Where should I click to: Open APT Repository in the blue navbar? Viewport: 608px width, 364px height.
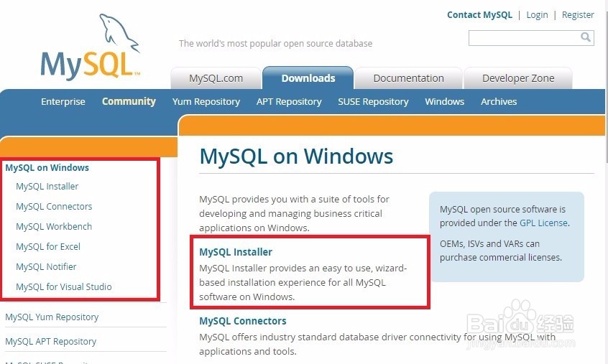[289, 102]
